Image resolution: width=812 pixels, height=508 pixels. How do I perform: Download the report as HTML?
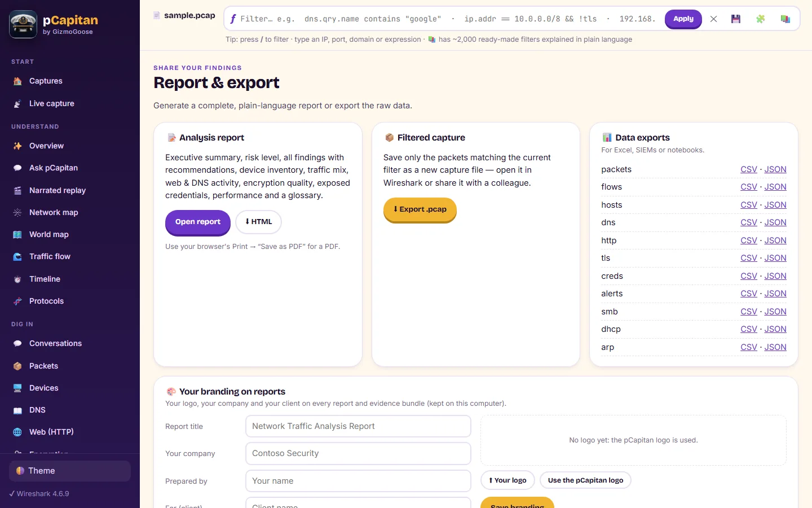[258, 222]
